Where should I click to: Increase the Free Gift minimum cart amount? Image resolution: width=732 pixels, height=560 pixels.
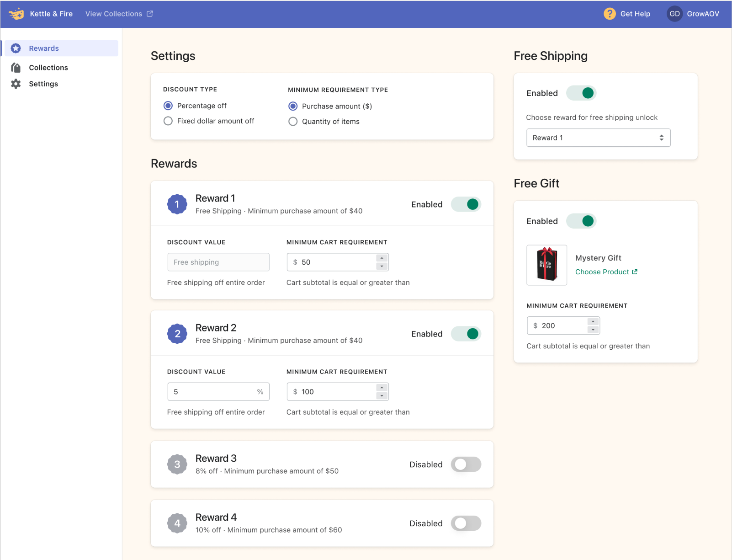593,321
